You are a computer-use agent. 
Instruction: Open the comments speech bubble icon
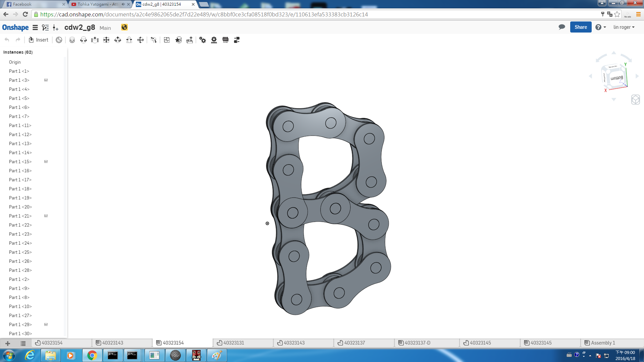pyautogui.click(x=562, y=27)
